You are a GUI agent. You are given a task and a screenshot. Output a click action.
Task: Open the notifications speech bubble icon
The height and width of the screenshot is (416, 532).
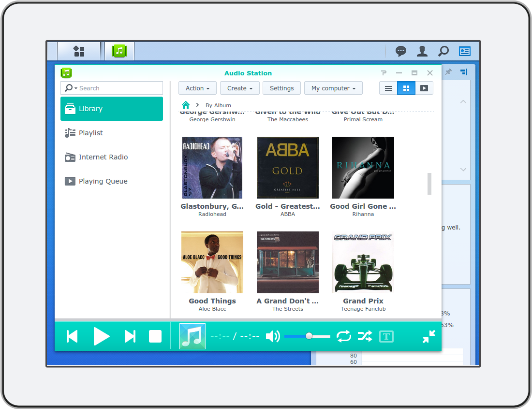(x=401, y=51)
